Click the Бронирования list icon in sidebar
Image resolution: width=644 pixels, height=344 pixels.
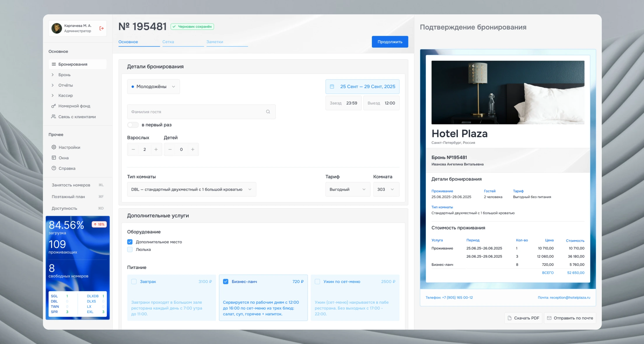tap(54, 64)
